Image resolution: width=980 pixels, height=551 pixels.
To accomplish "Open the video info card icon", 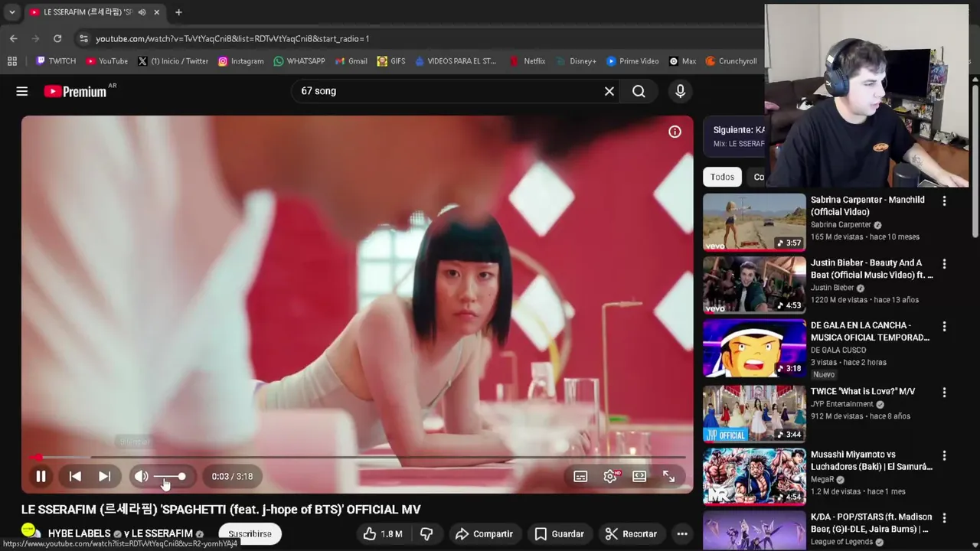I will point(675,132).
